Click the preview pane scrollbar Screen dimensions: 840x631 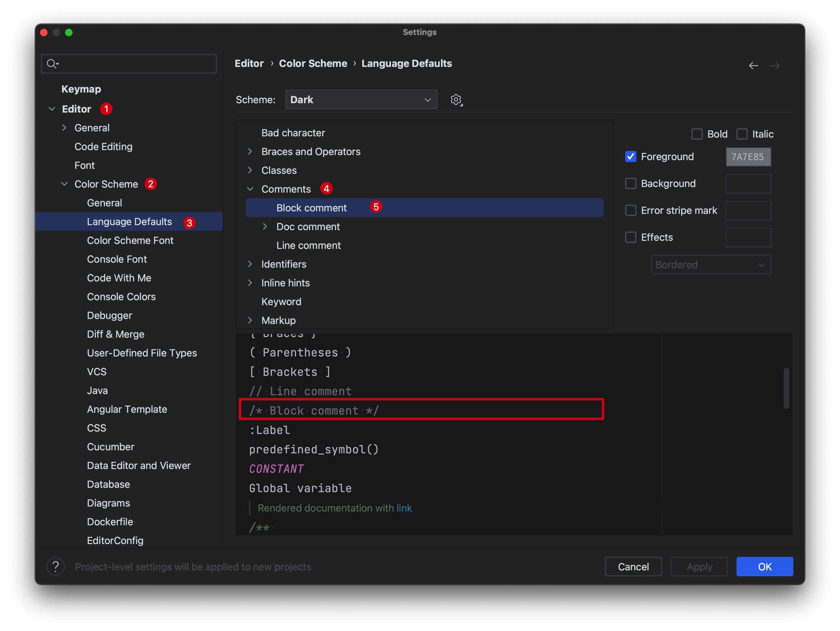(787, 388)
